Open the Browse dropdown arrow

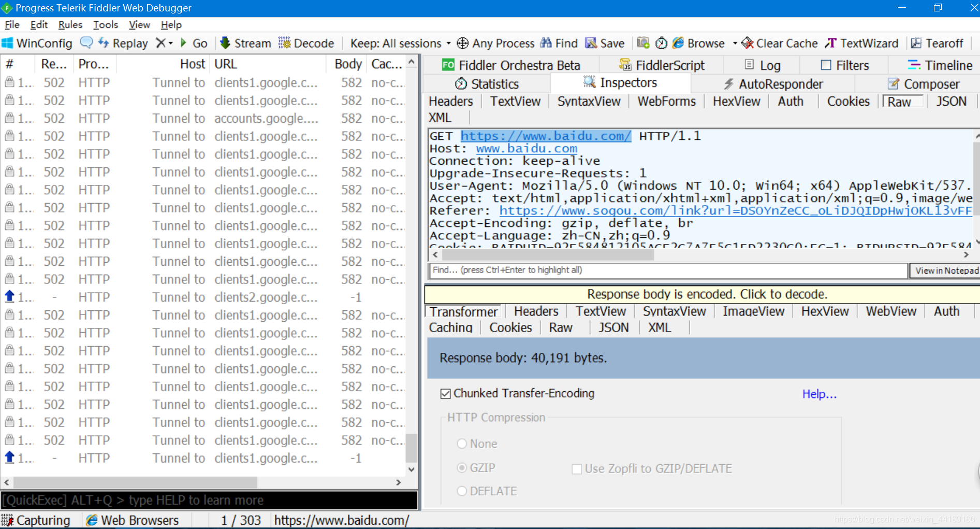point(735,44)
